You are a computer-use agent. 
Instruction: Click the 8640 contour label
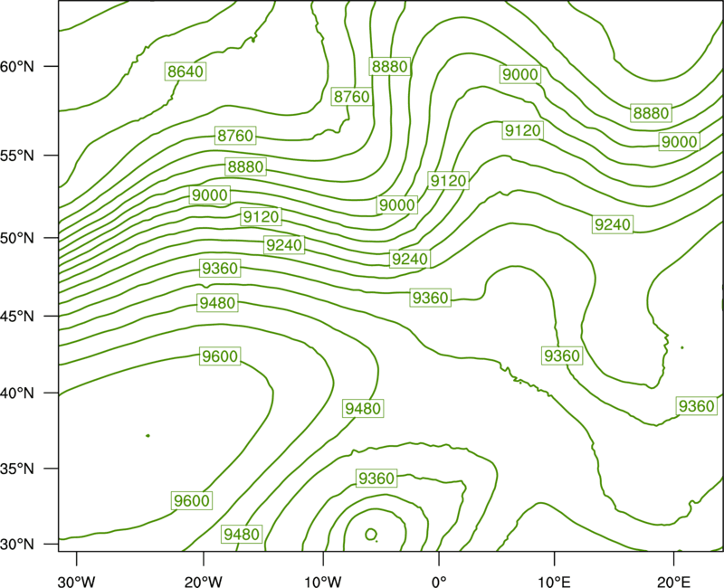(x=186, y=71)
